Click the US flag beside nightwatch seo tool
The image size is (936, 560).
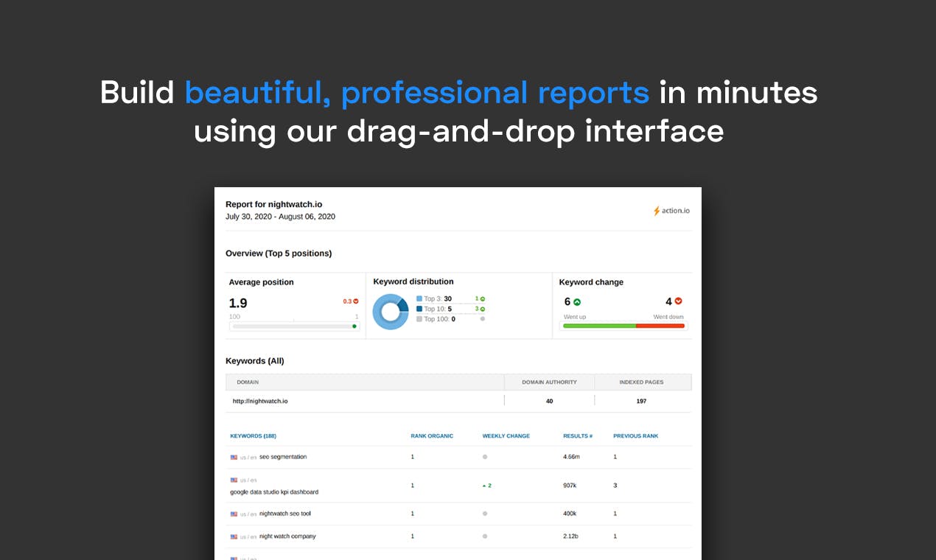(234, 514)
